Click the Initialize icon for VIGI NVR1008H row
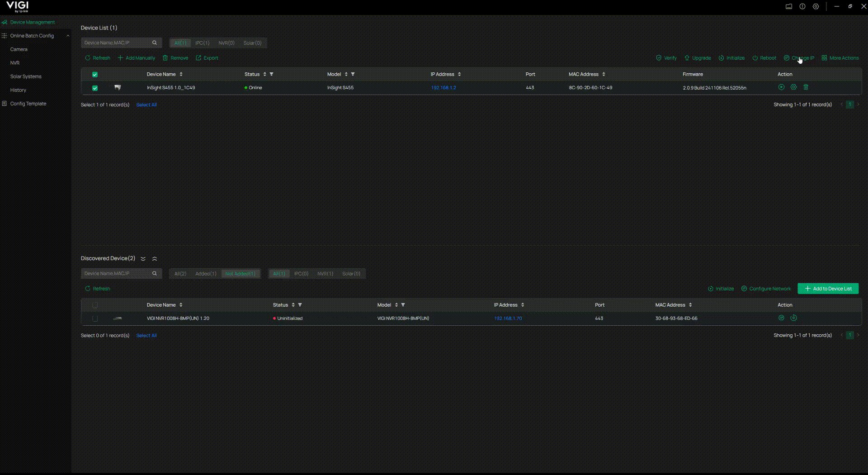 [794, 318]
